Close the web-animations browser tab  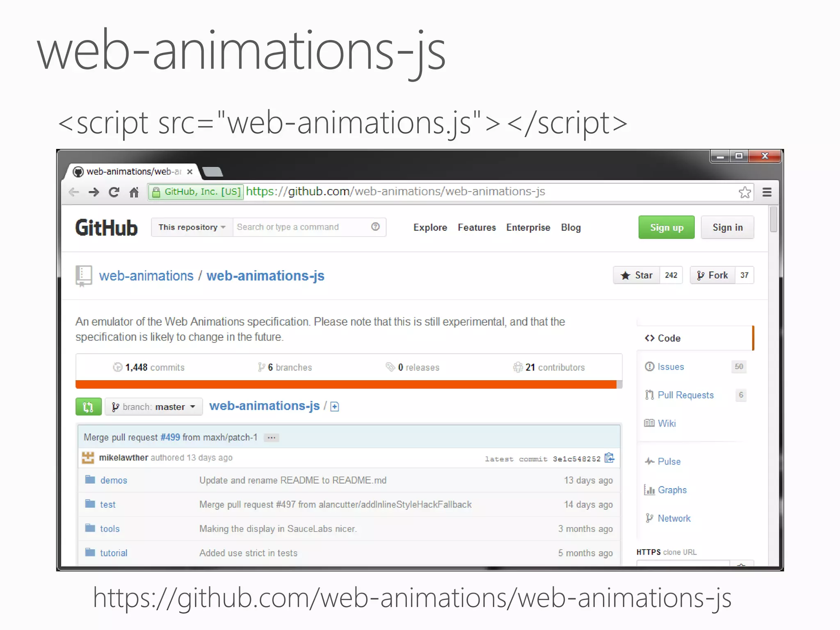pyautogui.click(x=189, y=172)
